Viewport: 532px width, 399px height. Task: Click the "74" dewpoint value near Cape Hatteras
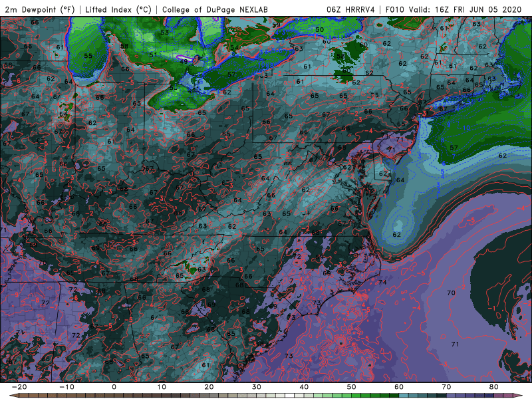[383, 282]
